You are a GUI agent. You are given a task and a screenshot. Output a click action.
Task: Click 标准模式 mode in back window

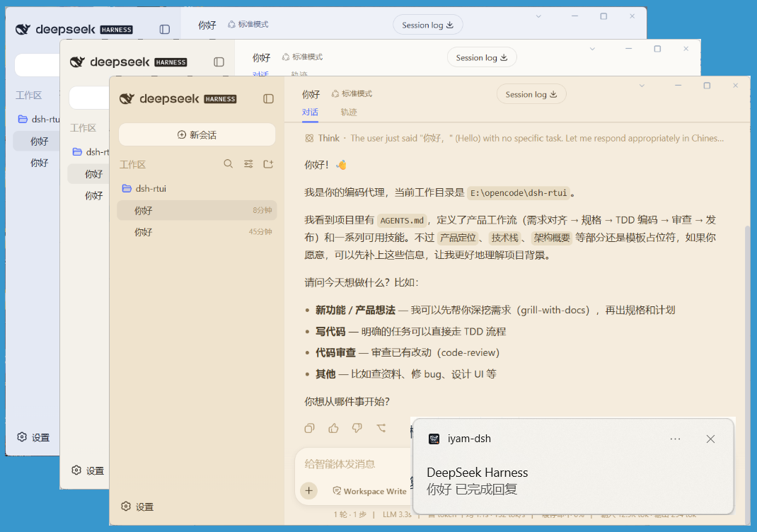pyautogui.click(x=248, y=24)
